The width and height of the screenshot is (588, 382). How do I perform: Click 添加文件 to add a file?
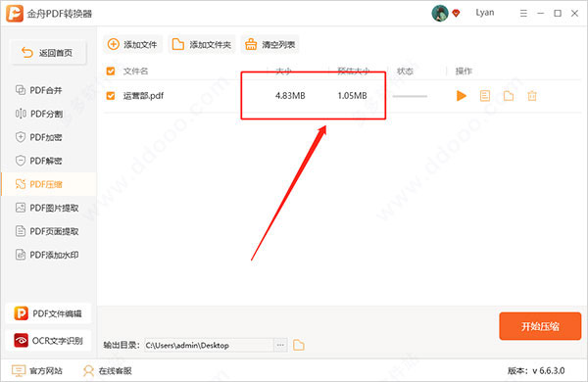(x=132, y=45)
